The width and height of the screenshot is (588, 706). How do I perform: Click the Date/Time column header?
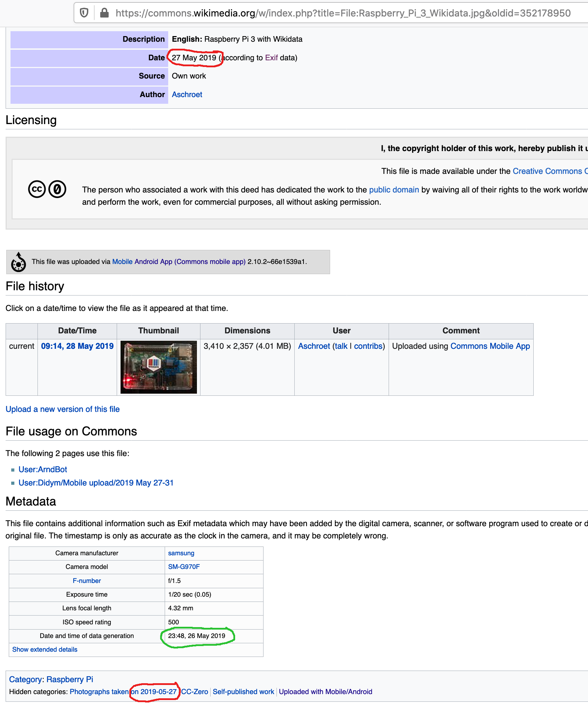pos(77,331)
